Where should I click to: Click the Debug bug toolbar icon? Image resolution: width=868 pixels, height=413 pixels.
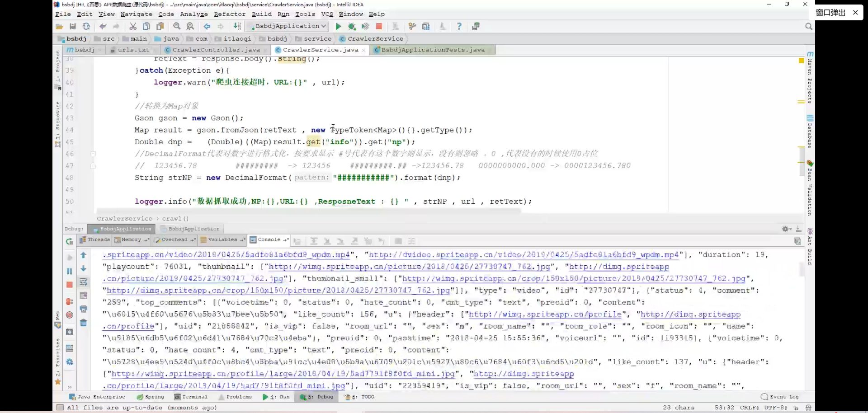click(x=352, y=26)
